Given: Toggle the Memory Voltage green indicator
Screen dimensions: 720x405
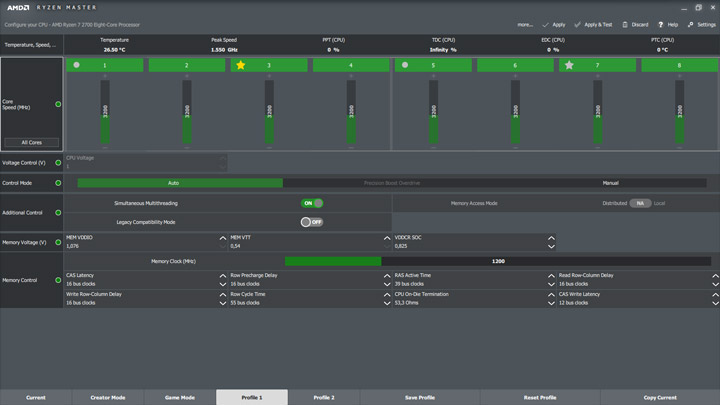Looking at the screenshot, I should click(x=58, y=242).
